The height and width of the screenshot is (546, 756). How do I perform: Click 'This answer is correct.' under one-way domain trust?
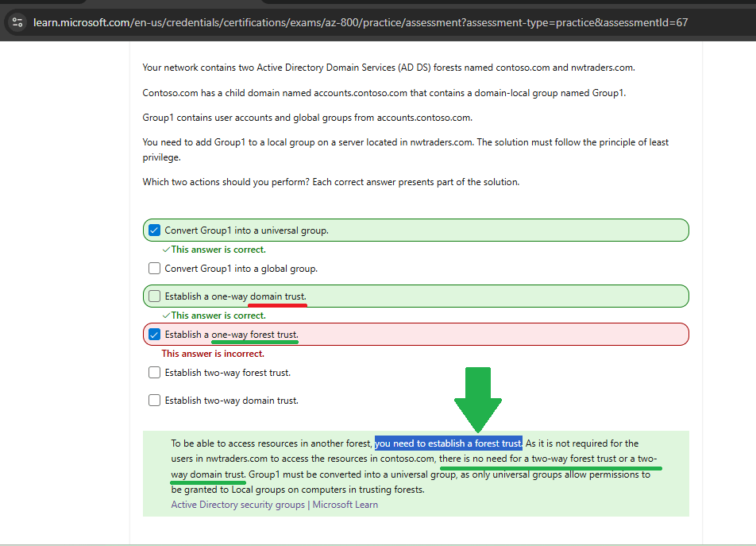[x=214, y=316]
